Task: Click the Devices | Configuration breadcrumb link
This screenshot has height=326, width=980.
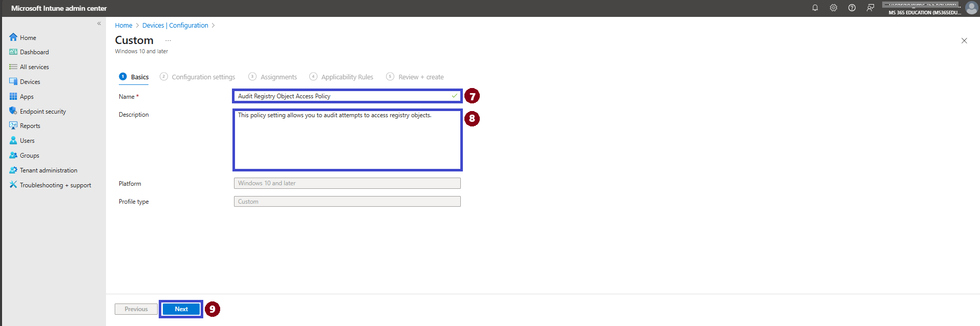Action: click(175, 25)
